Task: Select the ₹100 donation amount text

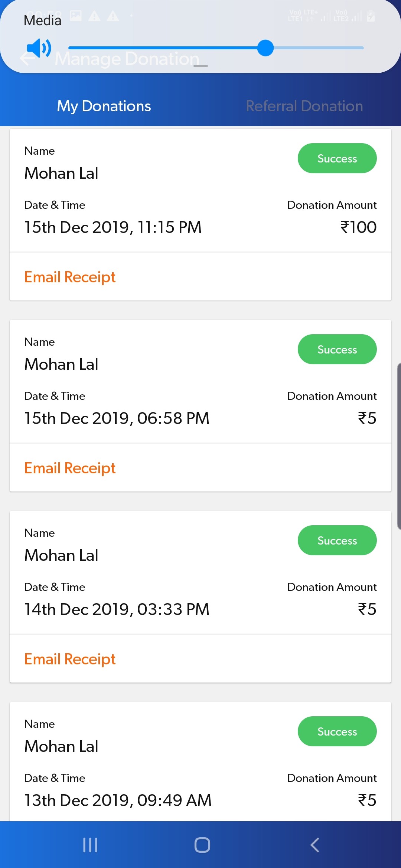Action: (358, 227)
